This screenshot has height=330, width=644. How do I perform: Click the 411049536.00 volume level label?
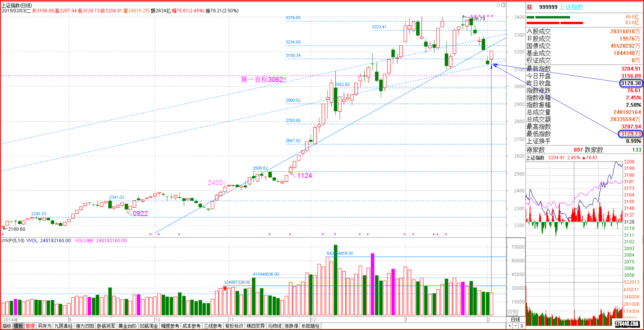(x=266, y=274)
